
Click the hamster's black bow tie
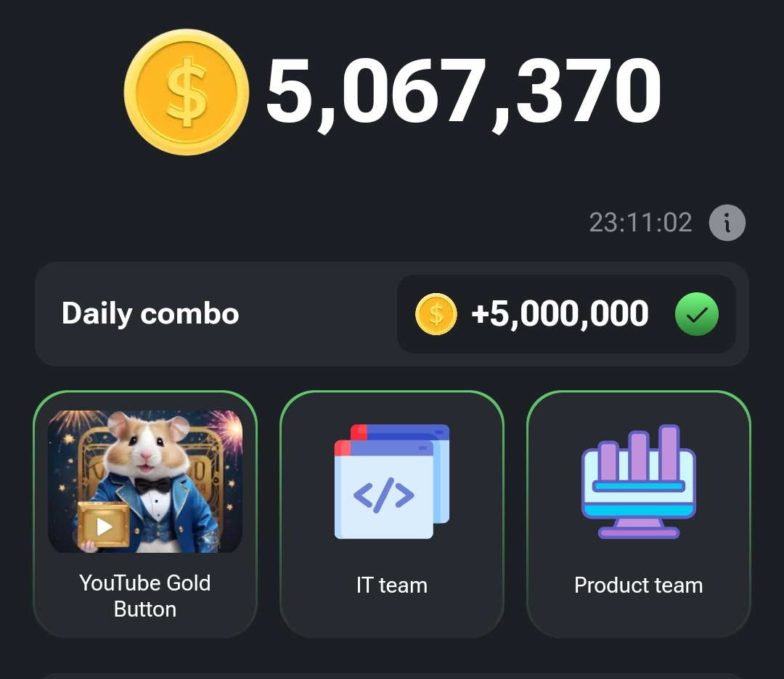(x=153, y=485)
